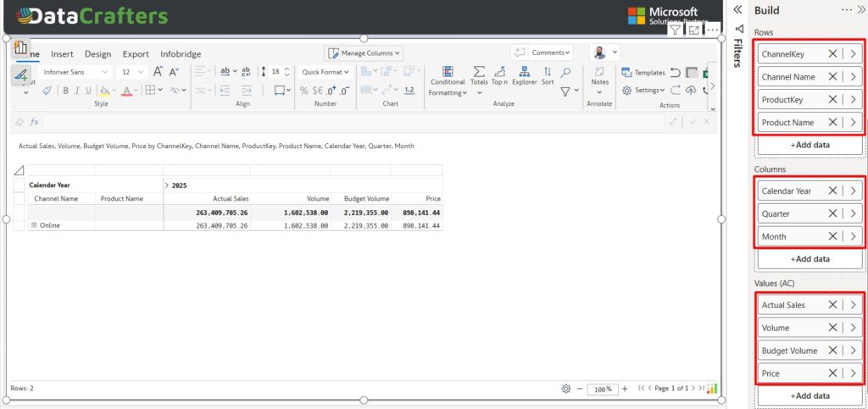
Task: Open the Templates action
Action: [643, 73]
